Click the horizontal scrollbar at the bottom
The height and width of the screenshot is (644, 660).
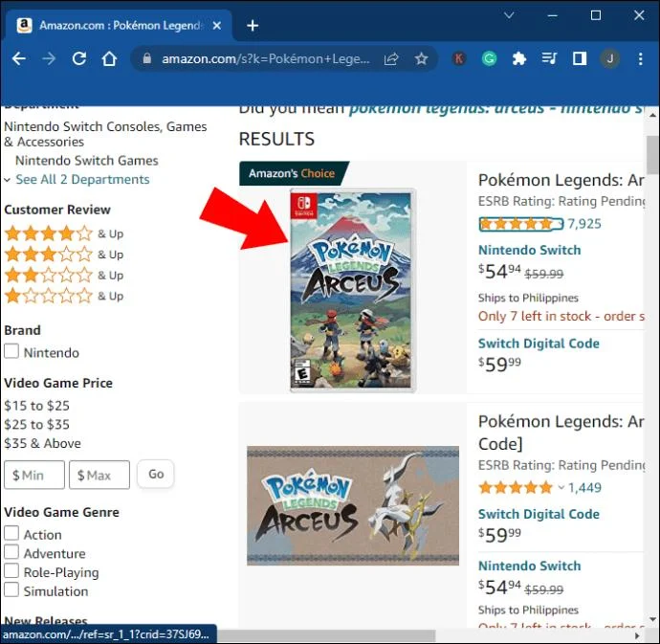(x=326, y=635)
